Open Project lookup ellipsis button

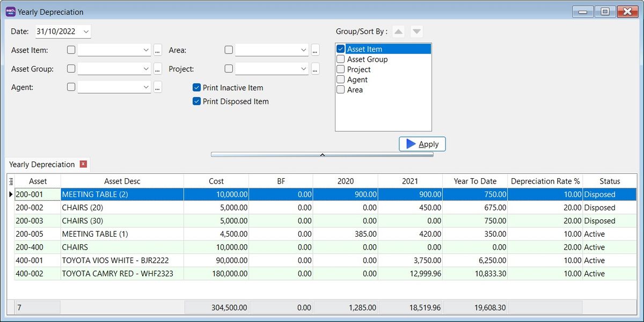(x=315, y=69)
